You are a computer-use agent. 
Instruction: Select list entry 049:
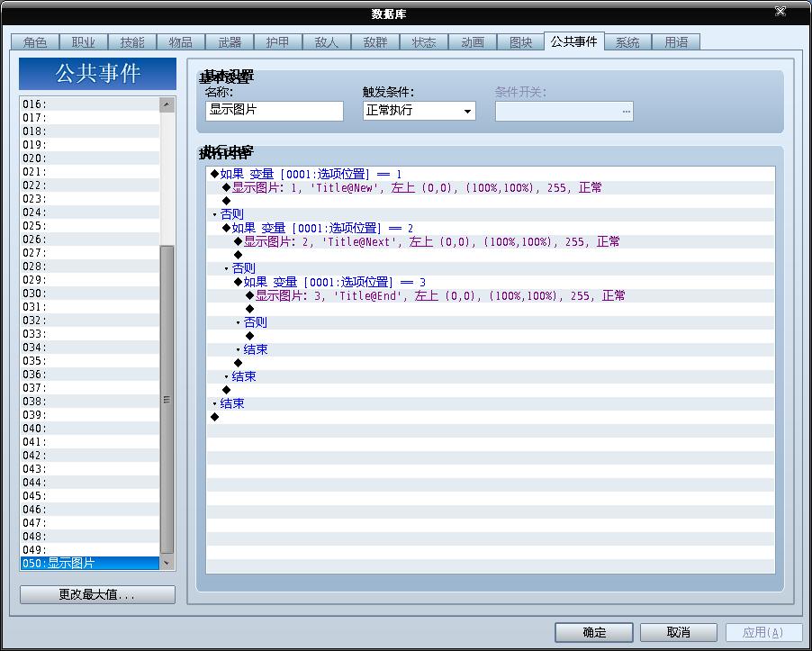[90, 550]
